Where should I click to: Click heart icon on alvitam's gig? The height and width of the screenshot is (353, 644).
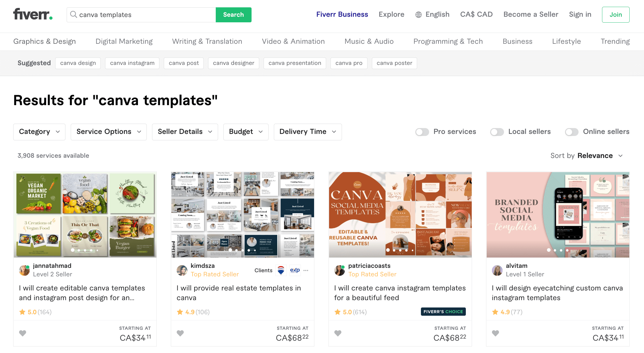coord(495,333)
